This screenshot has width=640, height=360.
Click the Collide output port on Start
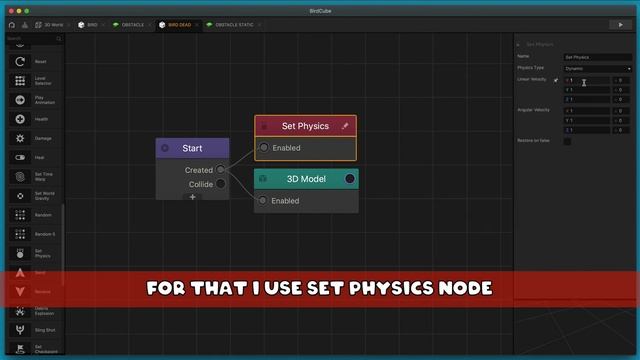coord(220,184)
